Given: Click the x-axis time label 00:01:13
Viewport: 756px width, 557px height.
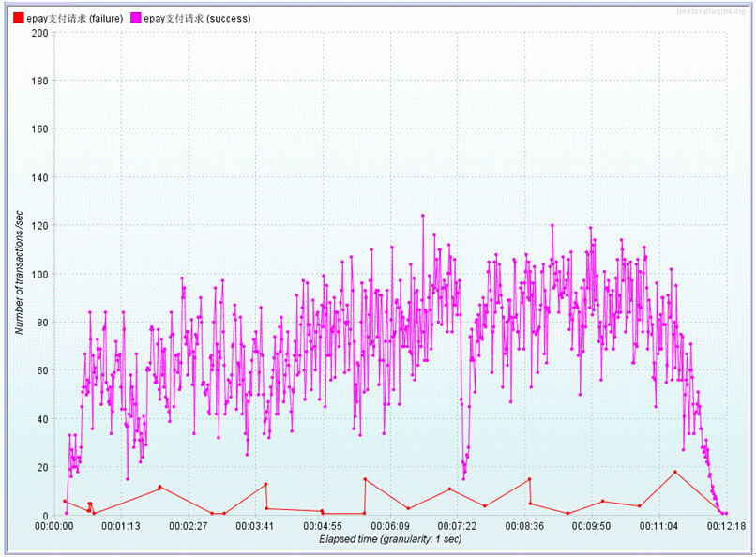Looking at the screenshot, I should tap(121, 526).
